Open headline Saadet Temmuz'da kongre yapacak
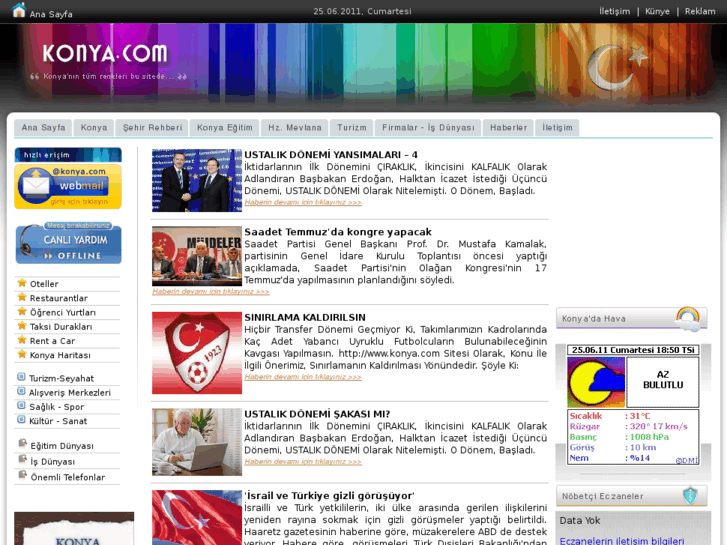This screenshot has height=545, width=727. tap(338, 232)
